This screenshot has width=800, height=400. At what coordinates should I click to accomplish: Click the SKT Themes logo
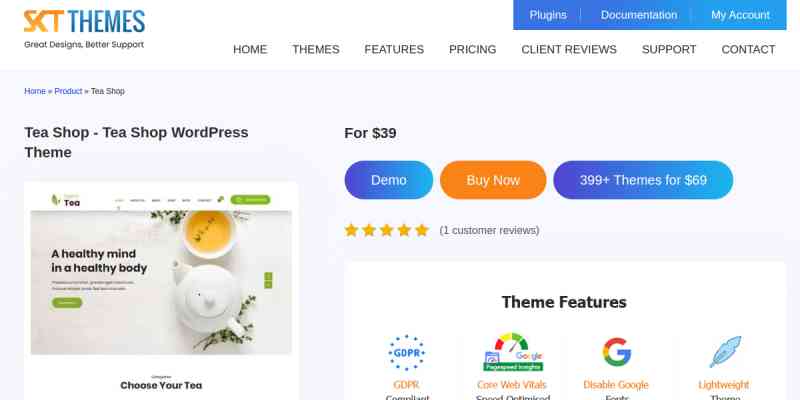[x=84, y=30]
